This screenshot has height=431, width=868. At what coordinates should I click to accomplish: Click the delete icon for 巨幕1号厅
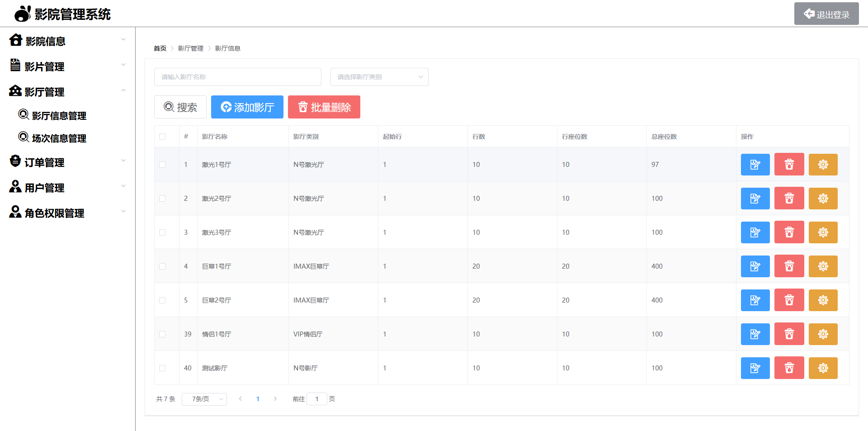789,266
